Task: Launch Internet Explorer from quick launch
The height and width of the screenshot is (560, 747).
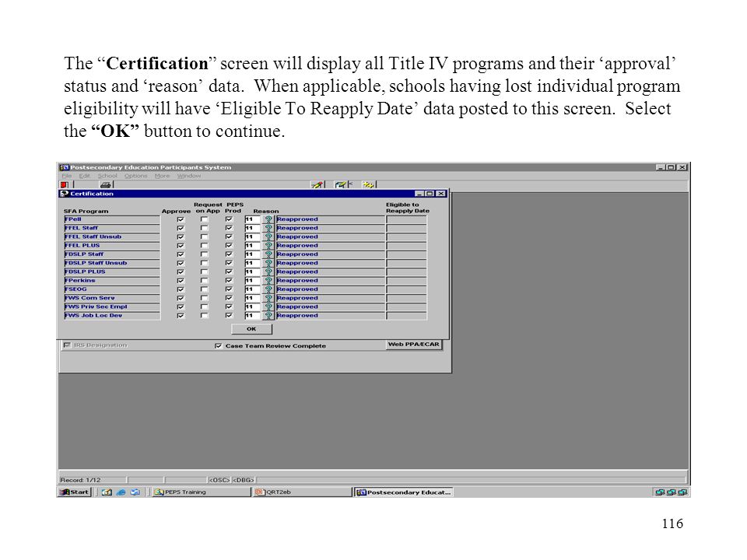Action: (121, 492)
